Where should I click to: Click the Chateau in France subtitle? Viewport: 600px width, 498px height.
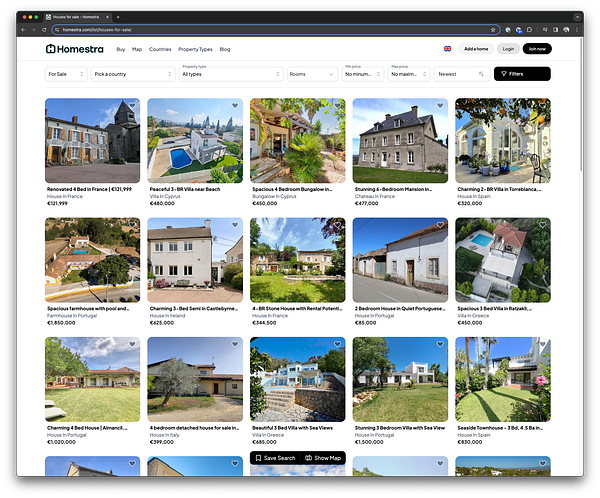[375, 196]
